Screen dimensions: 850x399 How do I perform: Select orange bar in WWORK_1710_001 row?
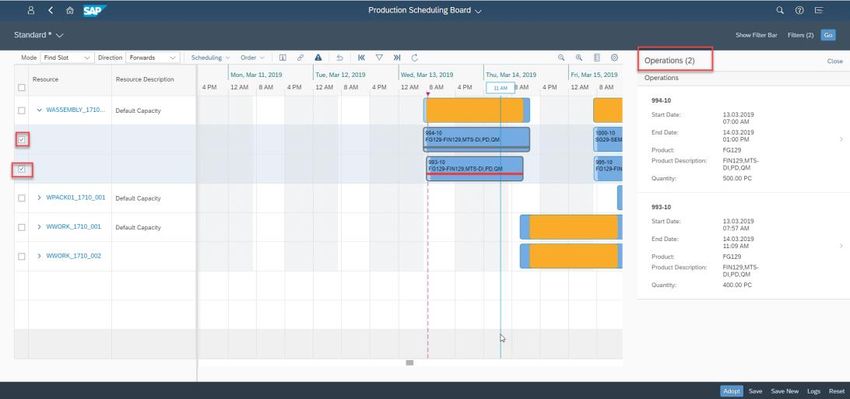coord(574,227)
